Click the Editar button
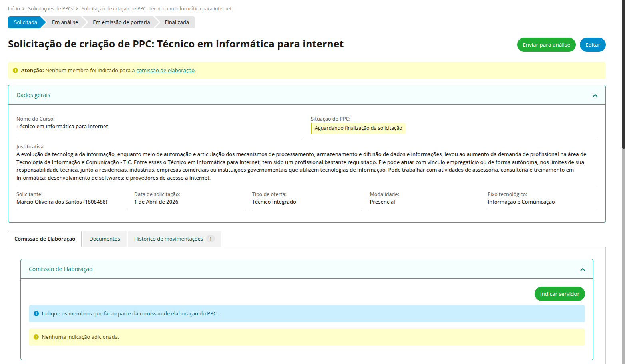The image size is (625, 364). (592, 45)
